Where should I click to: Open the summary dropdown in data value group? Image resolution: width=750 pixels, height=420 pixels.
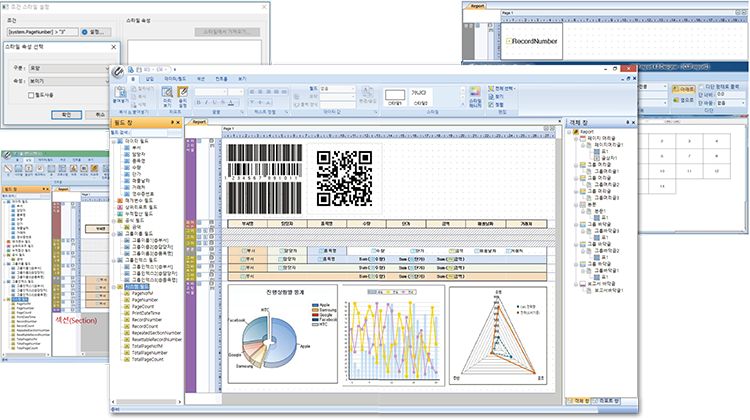(x=338, y=96)
